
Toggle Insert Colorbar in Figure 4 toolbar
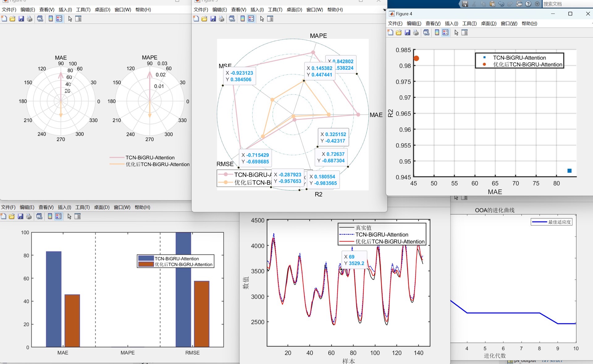pyautogui.click(x=437, y=33)
